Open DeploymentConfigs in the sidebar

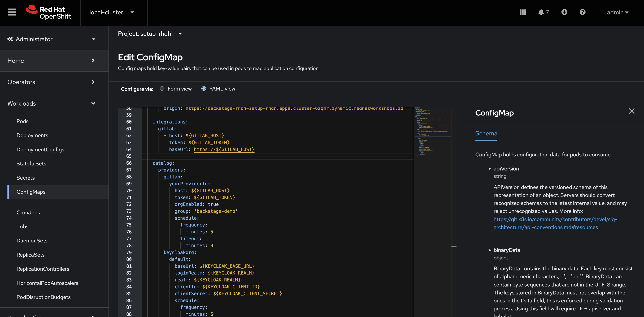(x=40, y=150)
